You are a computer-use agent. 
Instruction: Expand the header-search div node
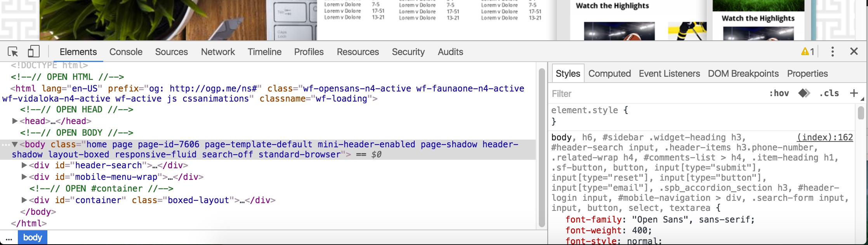click(24, 165)
